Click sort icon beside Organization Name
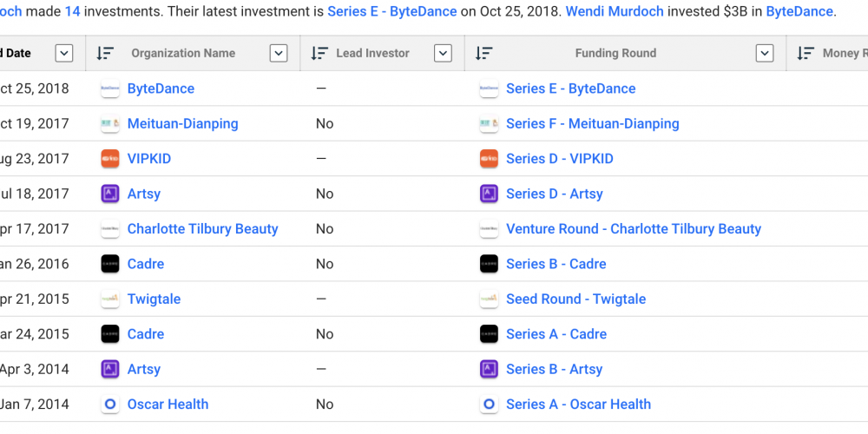The width and height of the screenshot is (868, 434). click(105, 53)
